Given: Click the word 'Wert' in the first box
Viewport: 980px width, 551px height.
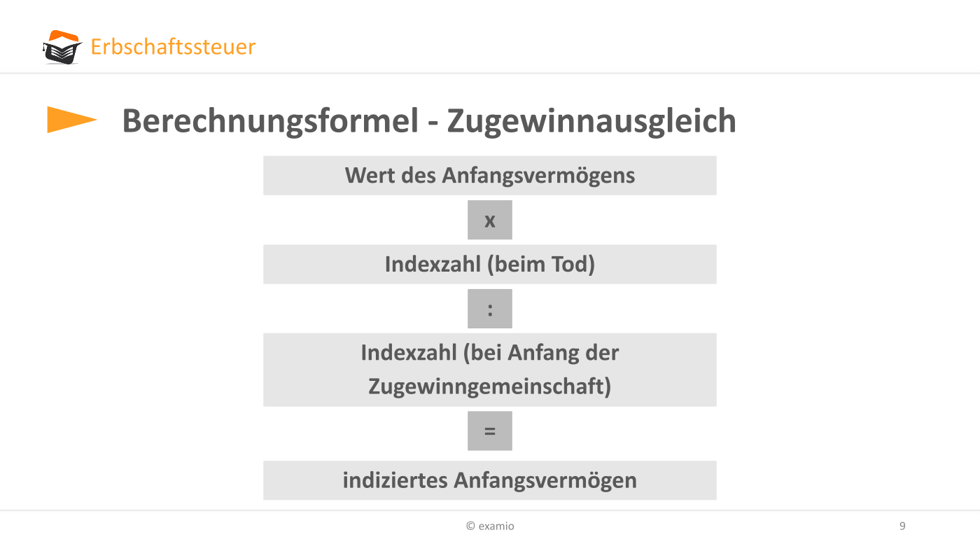Looking at the screenshot, I should point(370,175).
